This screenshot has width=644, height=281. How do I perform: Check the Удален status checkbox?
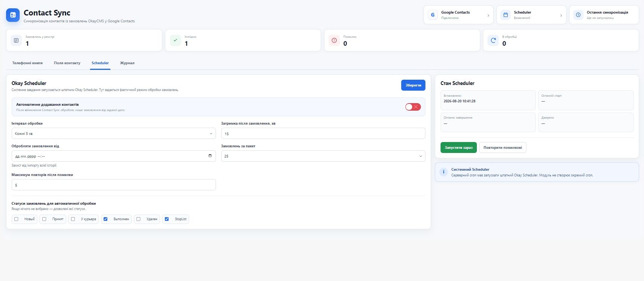(138, 219)
